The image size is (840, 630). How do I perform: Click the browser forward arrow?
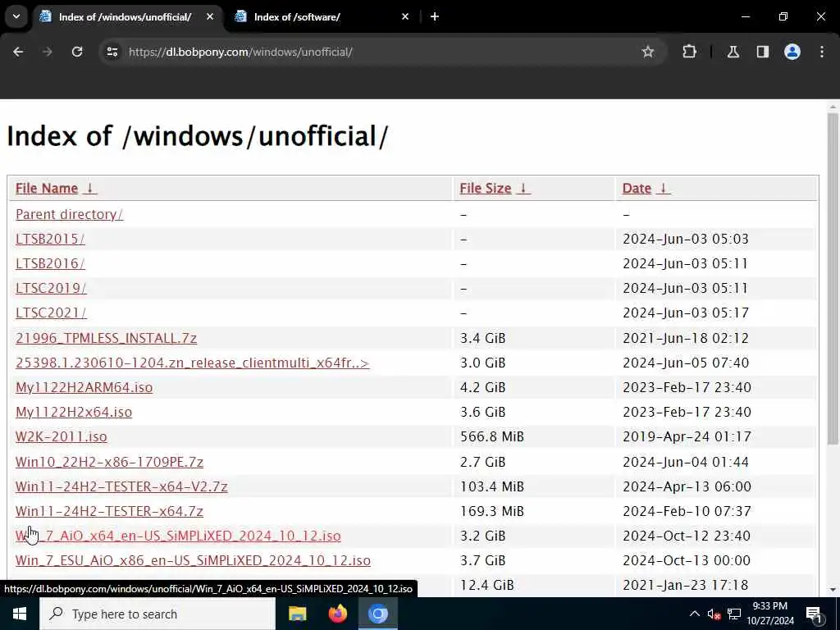(x=48, y=52)
